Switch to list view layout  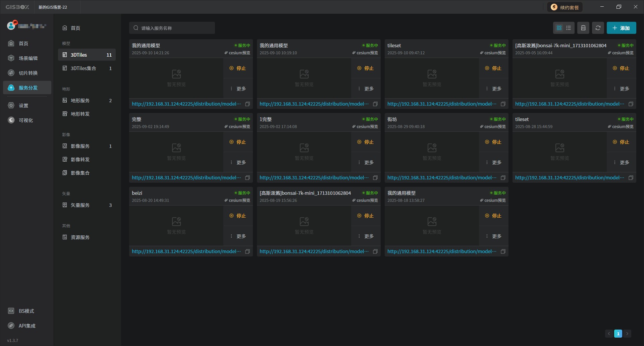[569, 28]
